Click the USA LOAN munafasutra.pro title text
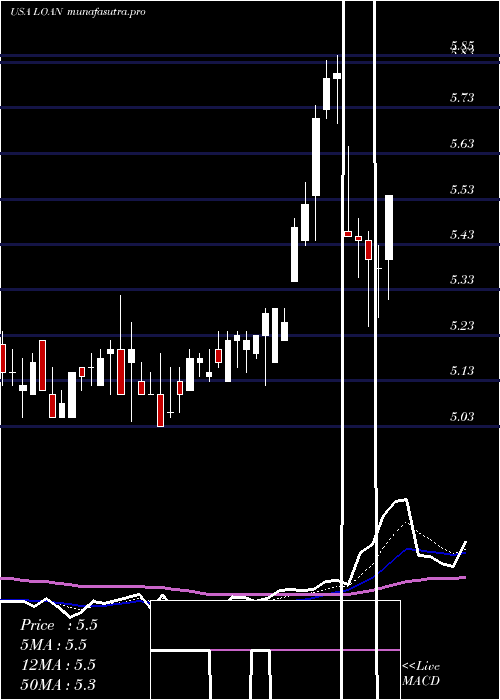 click(78, 12)
